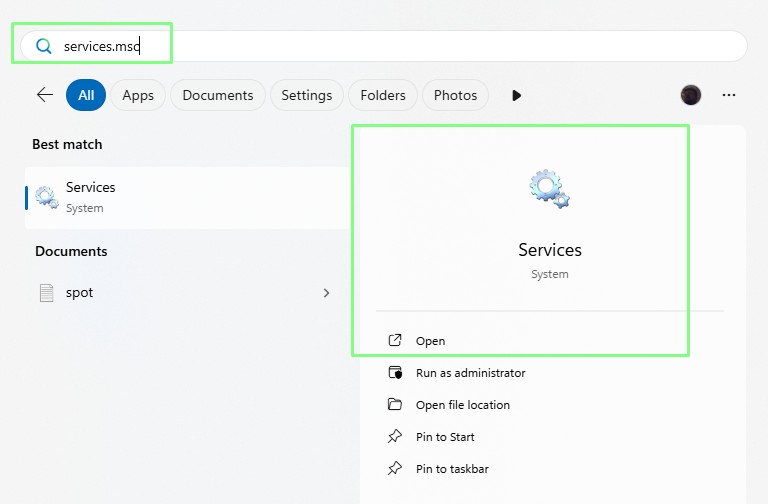Switch to the Settings filter
Viewport: 768px width, 504px height.
306,95
